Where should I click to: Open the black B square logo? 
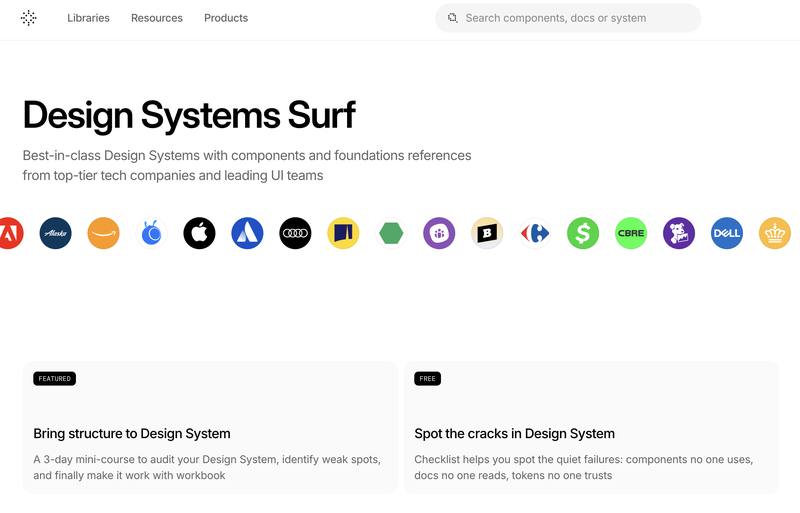coord(487,233)
